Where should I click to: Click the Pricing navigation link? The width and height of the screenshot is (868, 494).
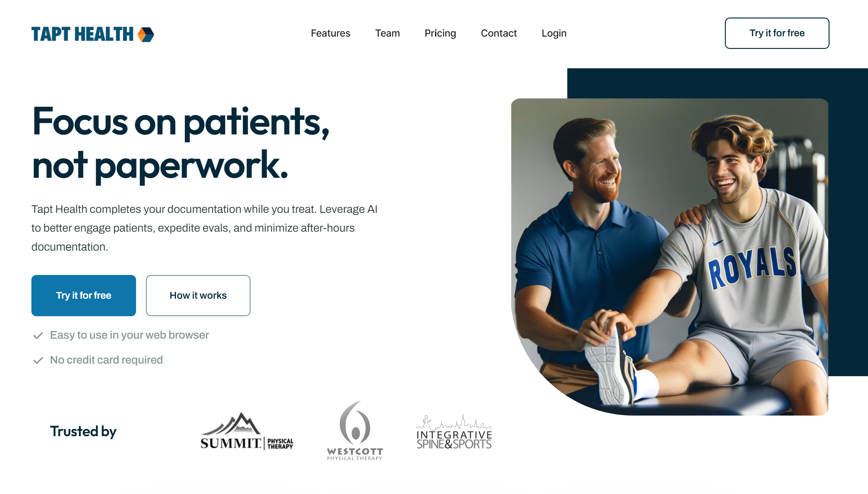point(440,33)
